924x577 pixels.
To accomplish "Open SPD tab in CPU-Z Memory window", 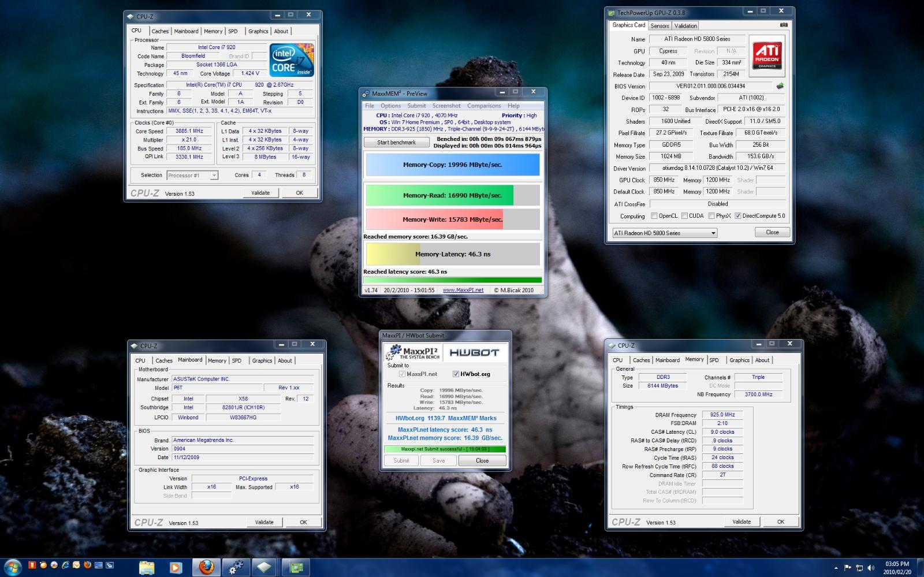I will point(714,360).
